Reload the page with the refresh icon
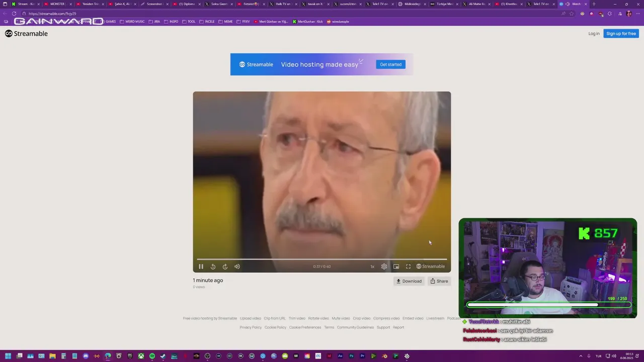The width and height of the screenshot is (644, 362). coord(14,14)
